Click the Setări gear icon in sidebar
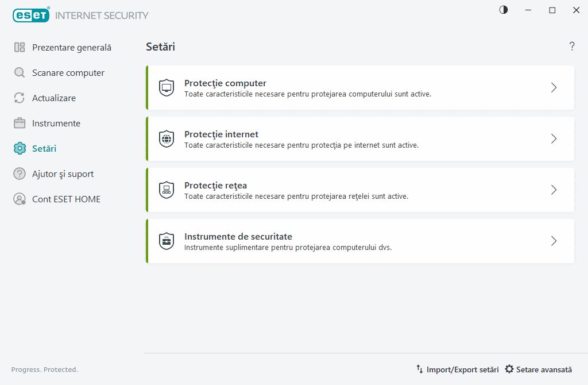The width and height of the screenshot is (588, 385). (20, 148)
